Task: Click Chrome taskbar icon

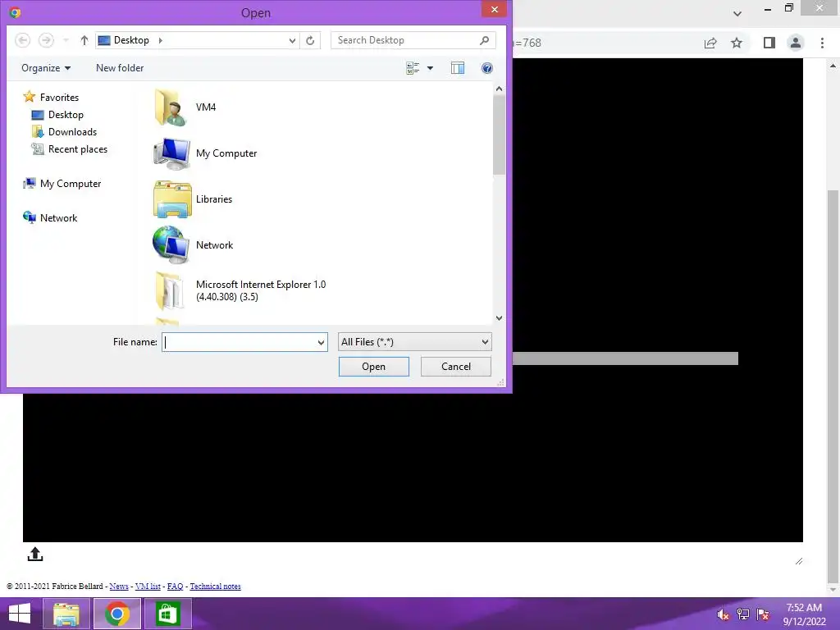Action: point(117,614)
